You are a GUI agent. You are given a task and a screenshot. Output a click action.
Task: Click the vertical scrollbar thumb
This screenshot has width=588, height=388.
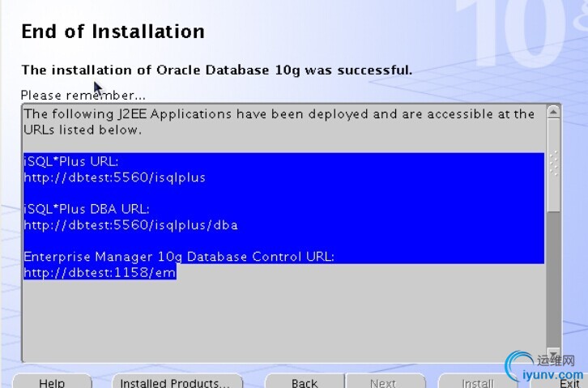[x=553, y=165]
